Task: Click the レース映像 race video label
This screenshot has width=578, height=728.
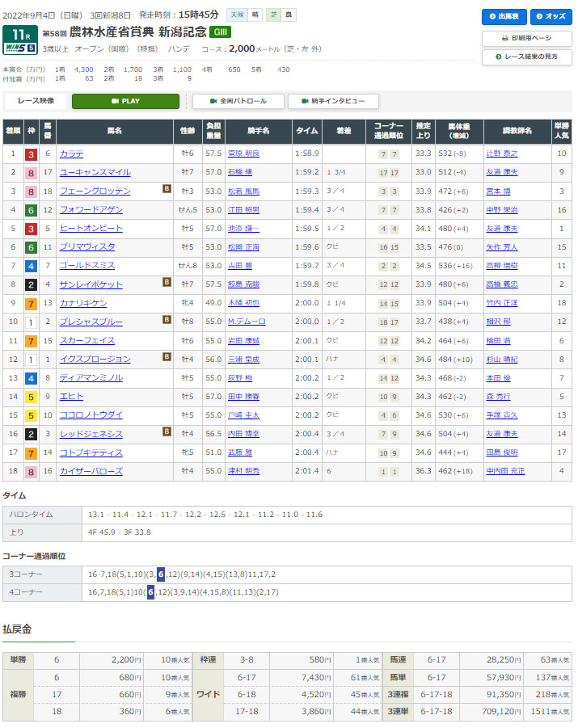Action: click(x=36, y=101)
